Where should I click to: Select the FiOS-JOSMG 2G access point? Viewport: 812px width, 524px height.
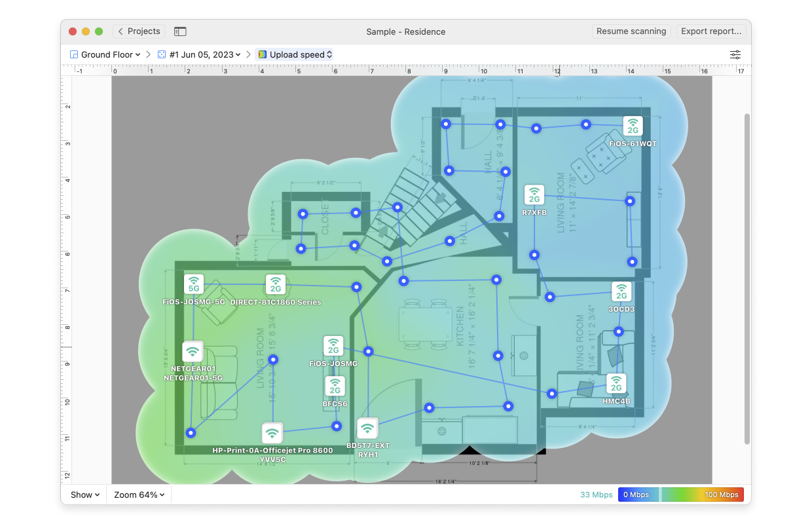point(333,346)
